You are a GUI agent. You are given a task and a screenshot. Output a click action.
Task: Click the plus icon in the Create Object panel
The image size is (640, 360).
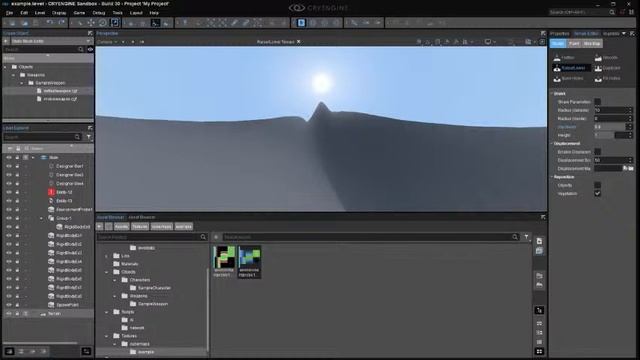[x=6, y=41]
